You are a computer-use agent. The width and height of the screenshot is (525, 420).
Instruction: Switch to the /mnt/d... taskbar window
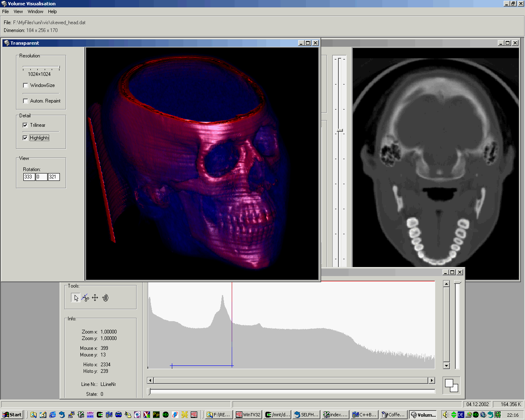(277, 415)
